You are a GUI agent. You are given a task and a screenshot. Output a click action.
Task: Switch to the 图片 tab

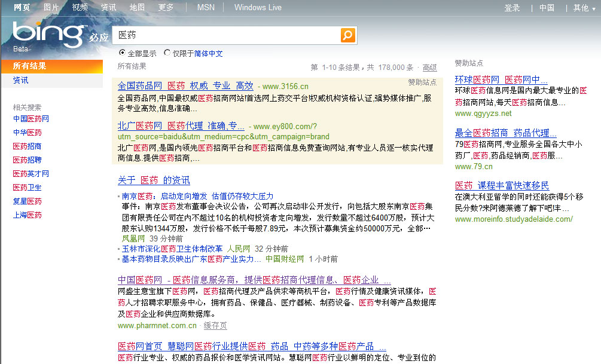(x=51, y=7)
